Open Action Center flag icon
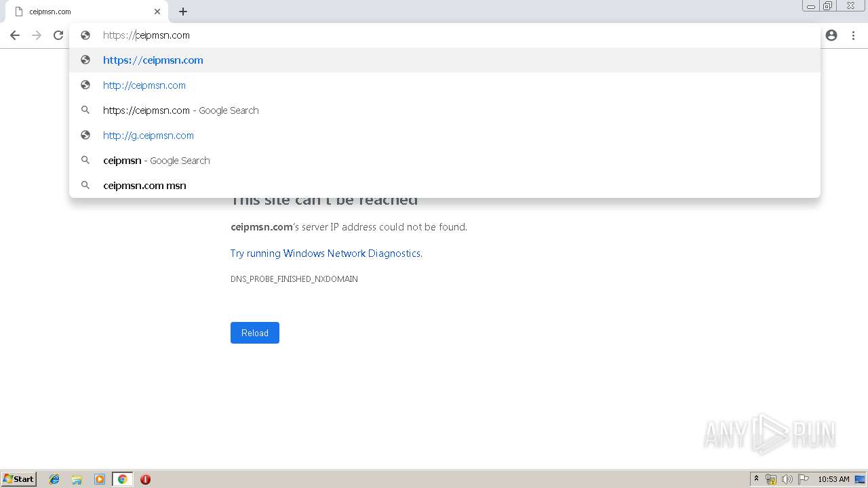Screen dimensions: 868x488 pyautogui.click(x=804, y=479)
